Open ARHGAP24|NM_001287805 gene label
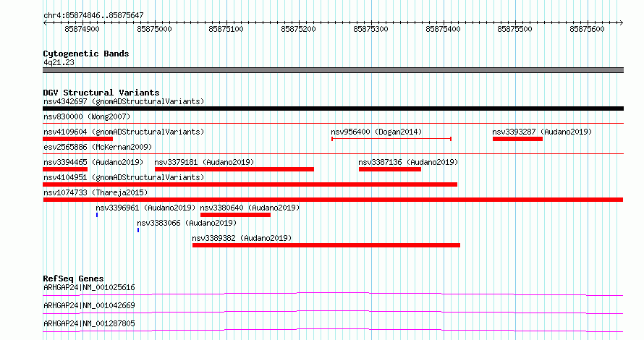This screenshot has width=644, height=340. (89, 323)
